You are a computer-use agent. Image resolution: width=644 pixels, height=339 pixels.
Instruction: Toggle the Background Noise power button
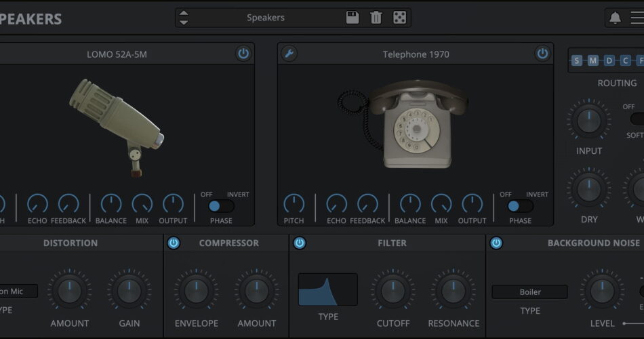[x=496, y=243]
